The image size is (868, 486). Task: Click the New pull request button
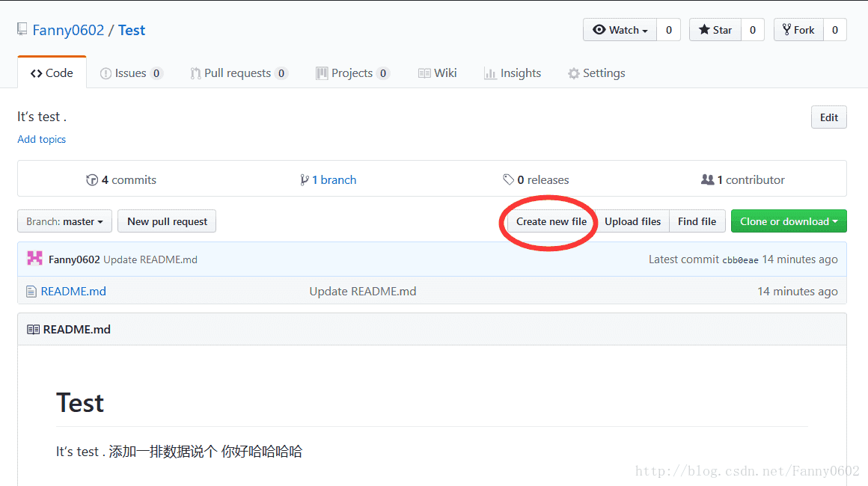(x=167, y=221)
